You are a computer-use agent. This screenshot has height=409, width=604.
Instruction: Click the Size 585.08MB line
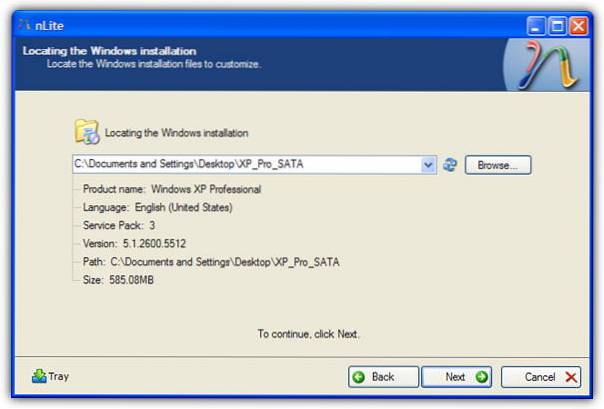[x=119, y=279]
